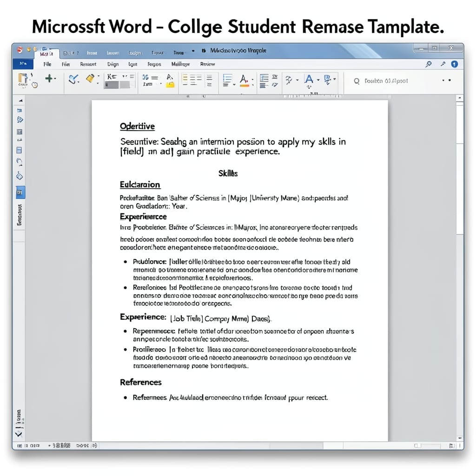Open the Dsign menu

click(112, 64)
